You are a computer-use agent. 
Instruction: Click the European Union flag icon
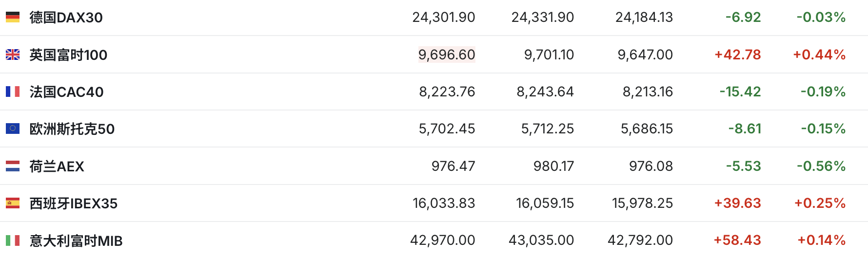point(13,129)
